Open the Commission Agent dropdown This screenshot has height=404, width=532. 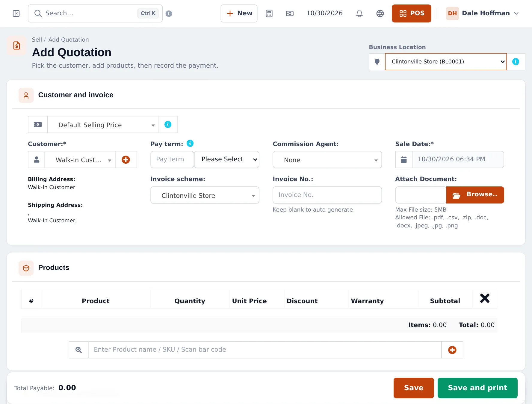(x=327, y=160)
